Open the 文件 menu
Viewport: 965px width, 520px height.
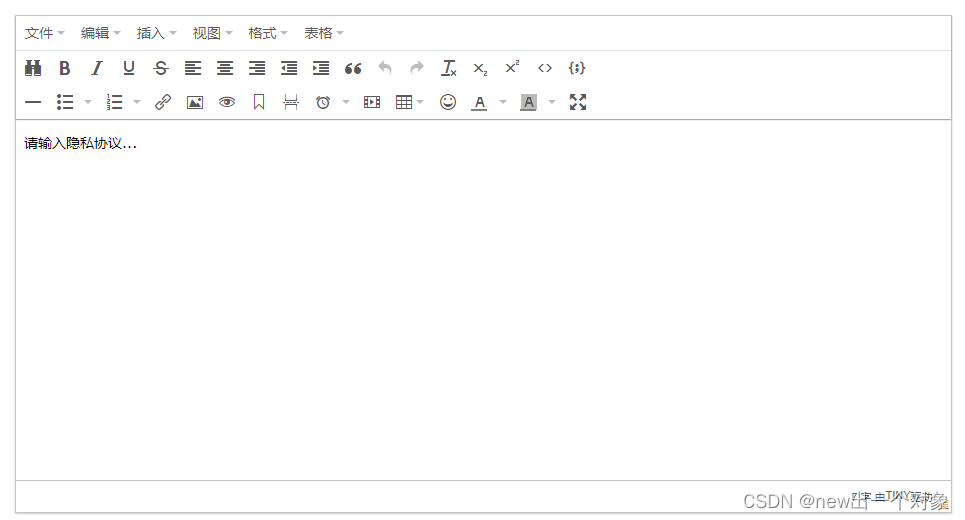tap(44, 33)
